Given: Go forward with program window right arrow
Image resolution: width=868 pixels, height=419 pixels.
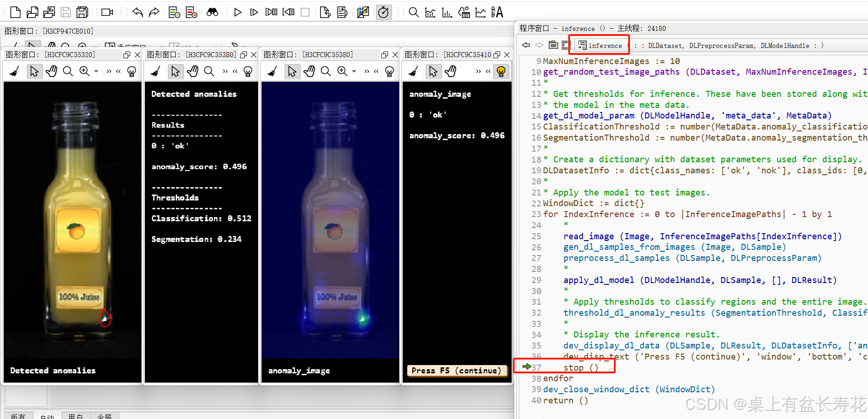Looking at the screenshot, I should tap(539, 45).
